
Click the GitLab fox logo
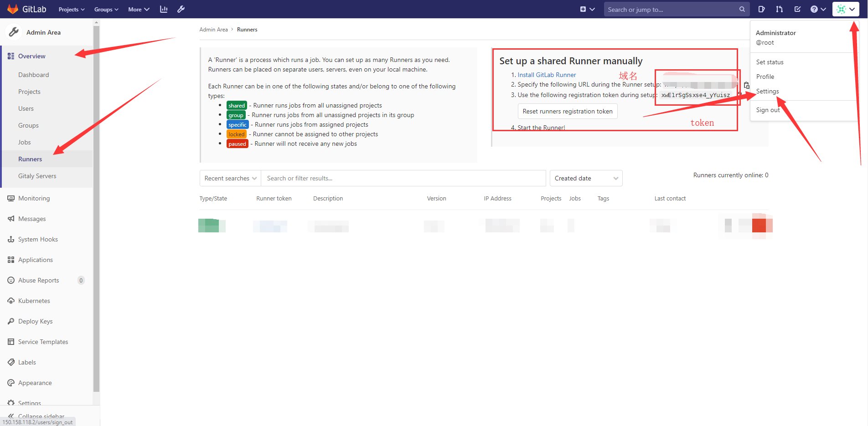[x=13, y=9]
